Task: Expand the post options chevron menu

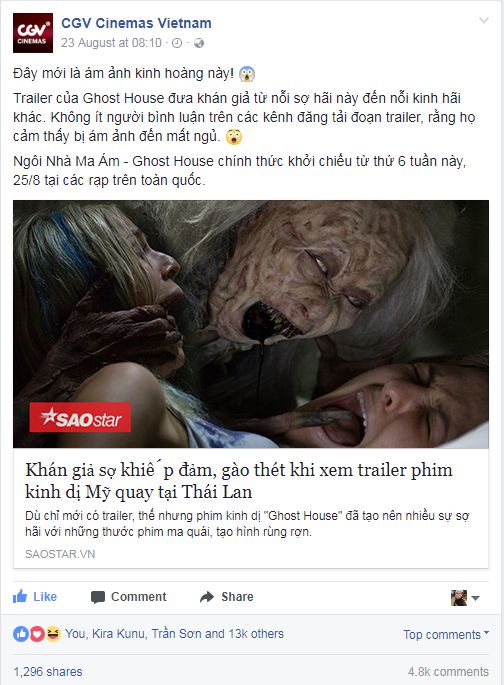Action: (483, 20)
